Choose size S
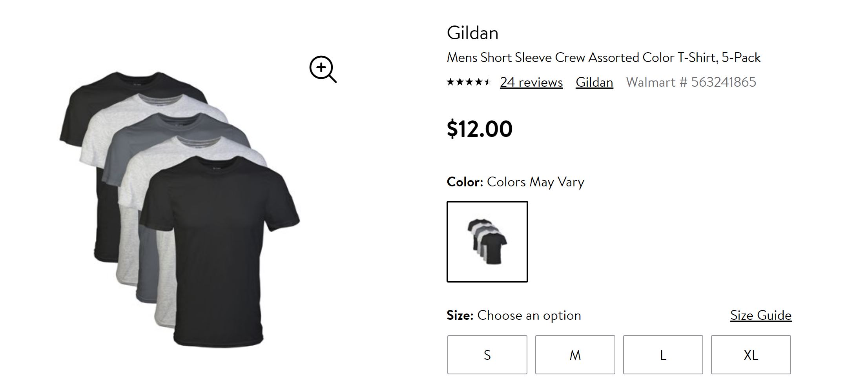The width and height of the screenshot is (868, 392). point(487,355)
